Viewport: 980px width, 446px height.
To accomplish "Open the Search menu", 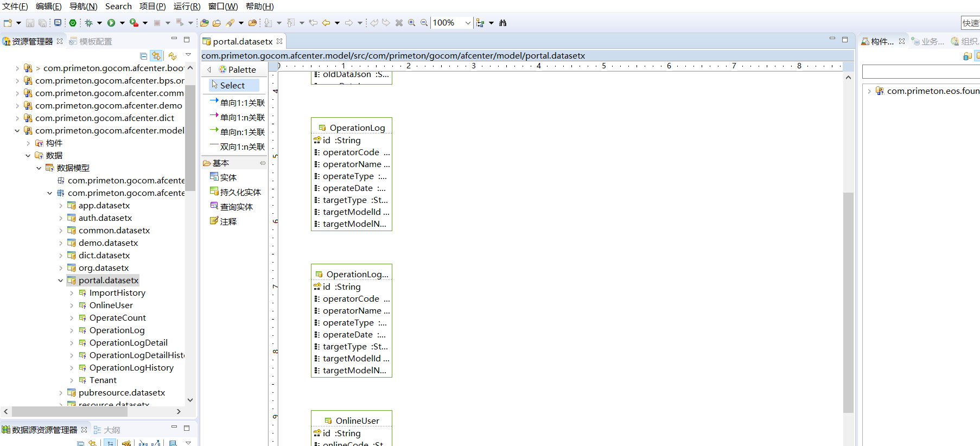I will click(118, 7).
